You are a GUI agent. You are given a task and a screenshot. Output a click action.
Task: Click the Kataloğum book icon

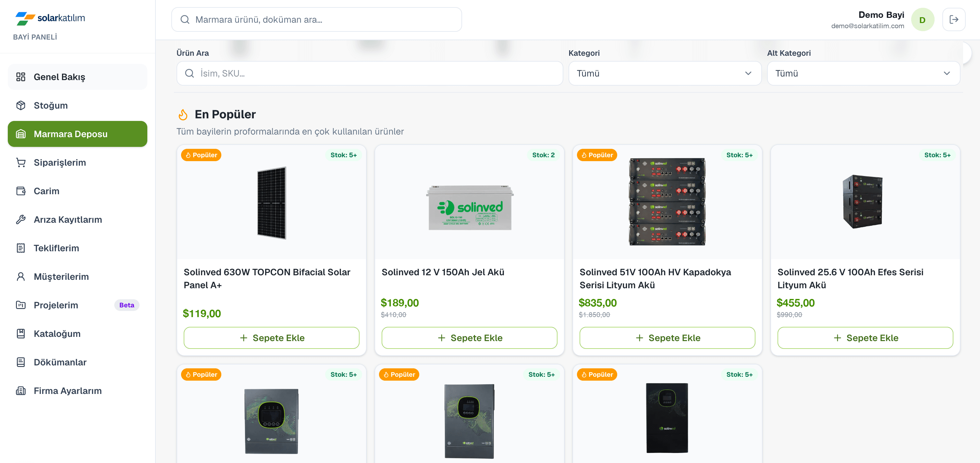click(x=20, y=333)
